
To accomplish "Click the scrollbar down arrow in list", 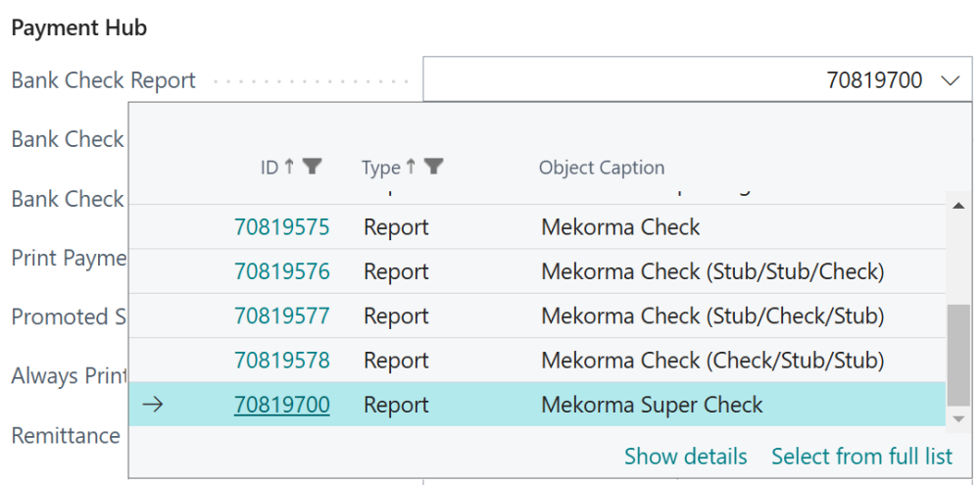I will tap(958, 418).
